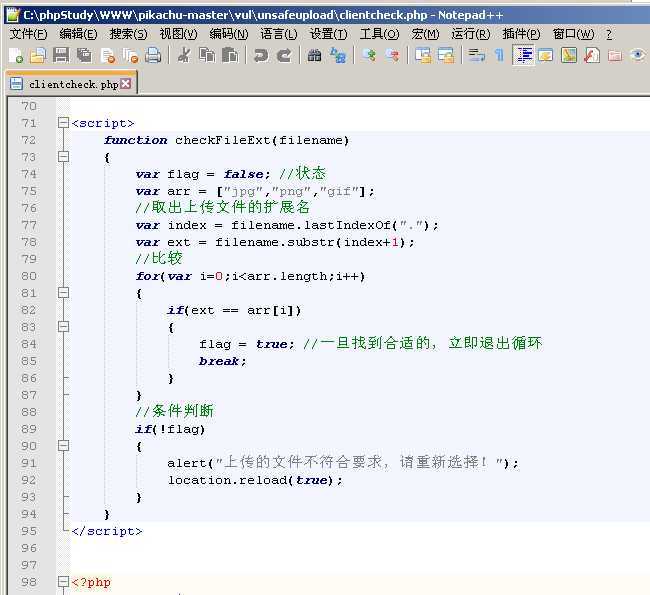
Task: Select the clientcheck.php document tab
Action: (x=71, y=84)
